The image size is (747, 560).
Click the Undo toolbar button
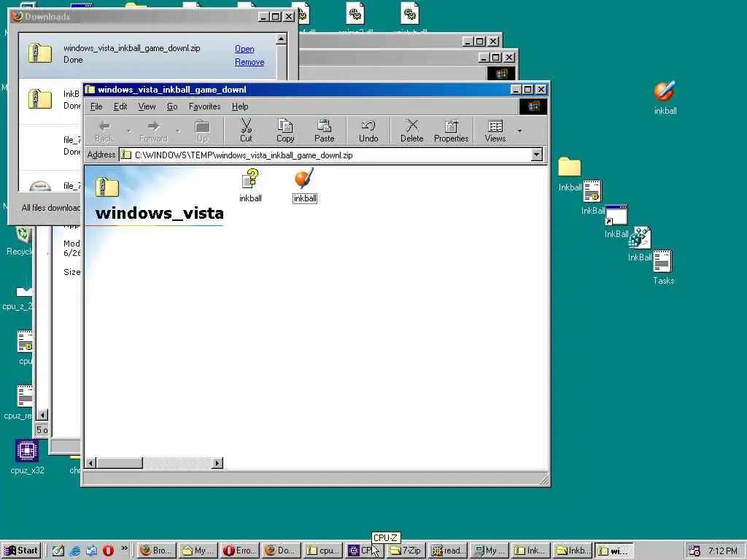[368, 131]
